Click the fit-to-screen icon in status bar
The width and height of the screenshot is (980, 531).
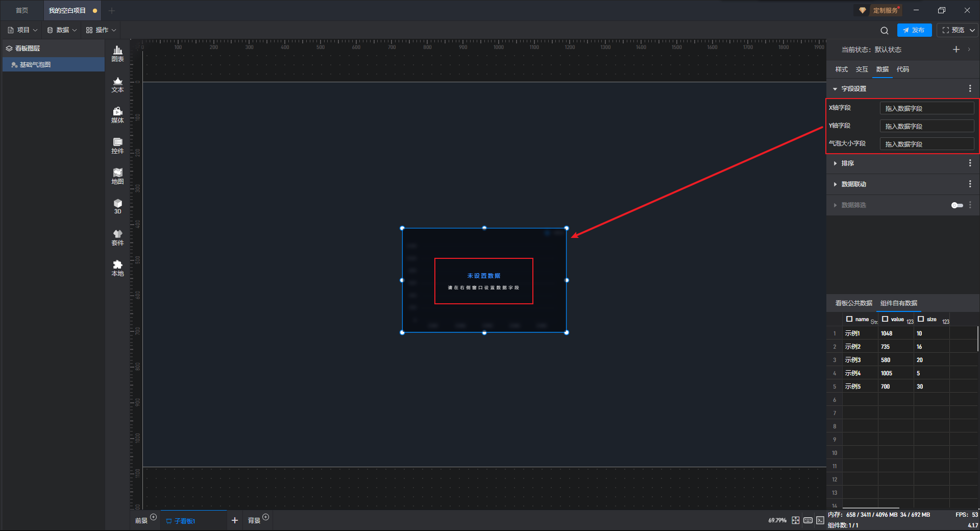795,520
